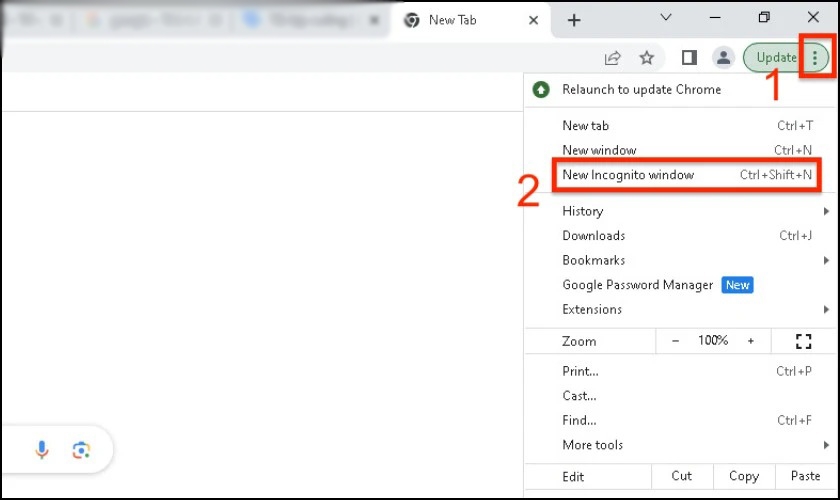Toggle the side panel icon
The height and width of the screenshot is (500, 840).
point(689,57)
